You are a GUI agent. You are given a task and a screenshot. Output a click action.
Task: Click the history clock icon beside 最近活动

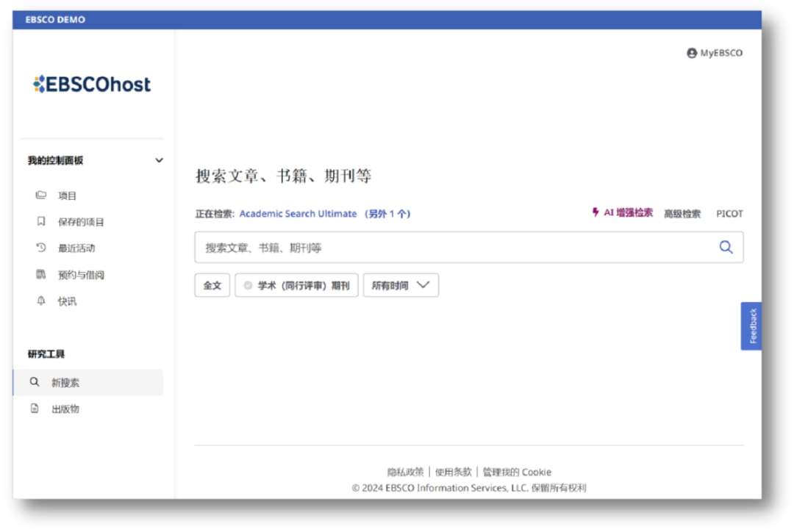tap(41, 248)
